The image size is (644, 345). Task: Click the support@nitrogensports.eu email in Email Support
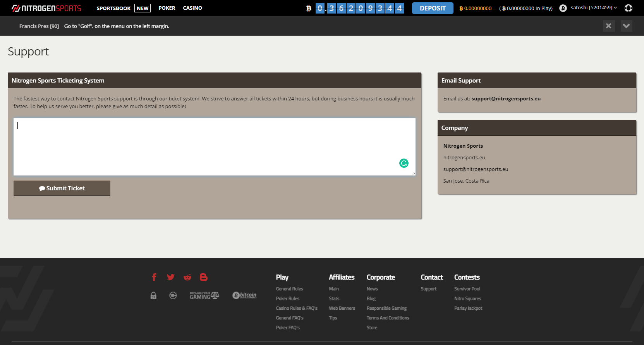tap(506, 98)
